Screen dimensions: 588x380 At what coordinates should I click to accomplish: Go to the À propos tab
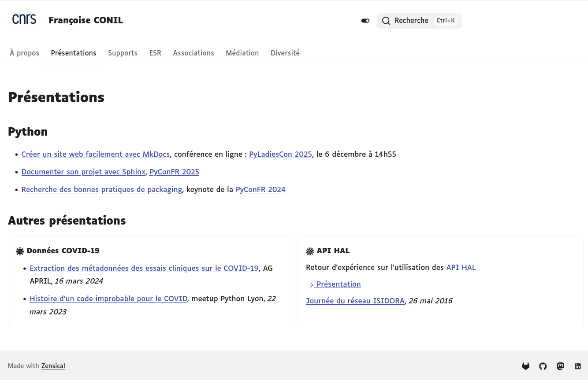(x=25, y=53)
